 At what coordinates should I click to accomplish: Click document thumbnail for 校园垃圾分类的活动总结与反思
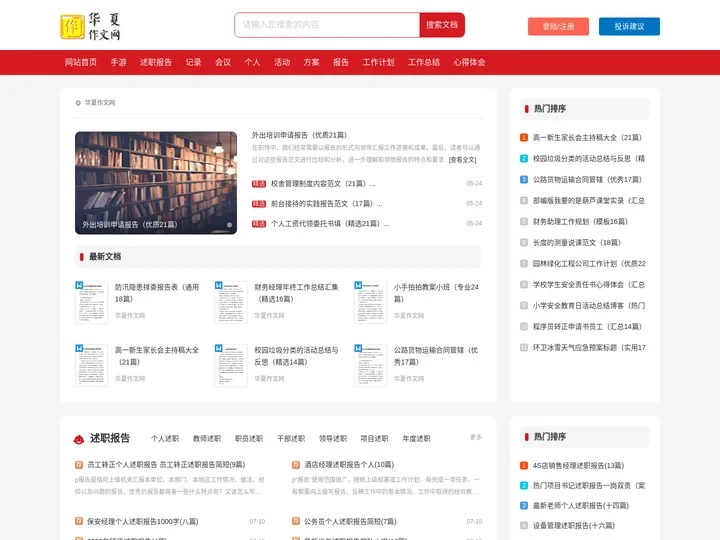[x=231, y=366]
